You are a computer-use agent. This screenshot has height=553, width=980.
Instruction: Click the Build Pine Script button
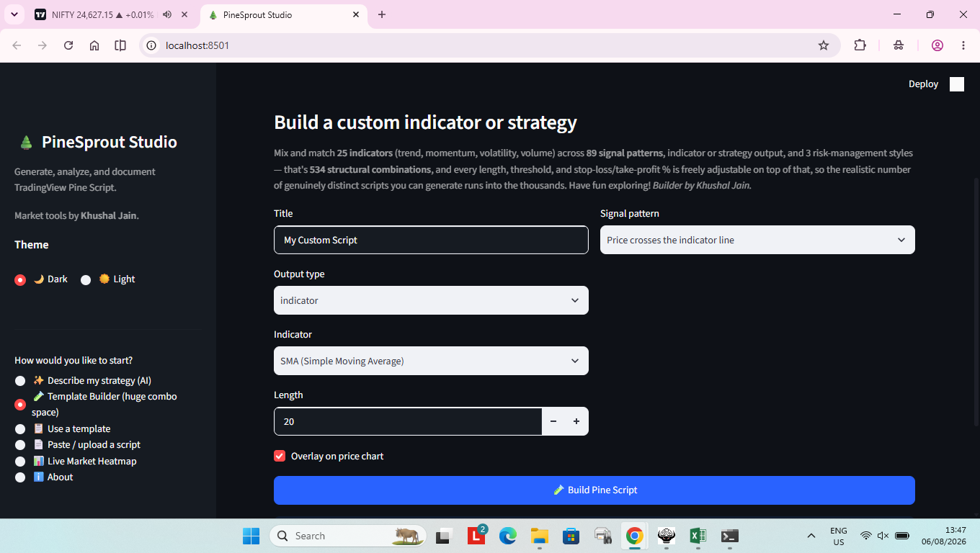594,490
